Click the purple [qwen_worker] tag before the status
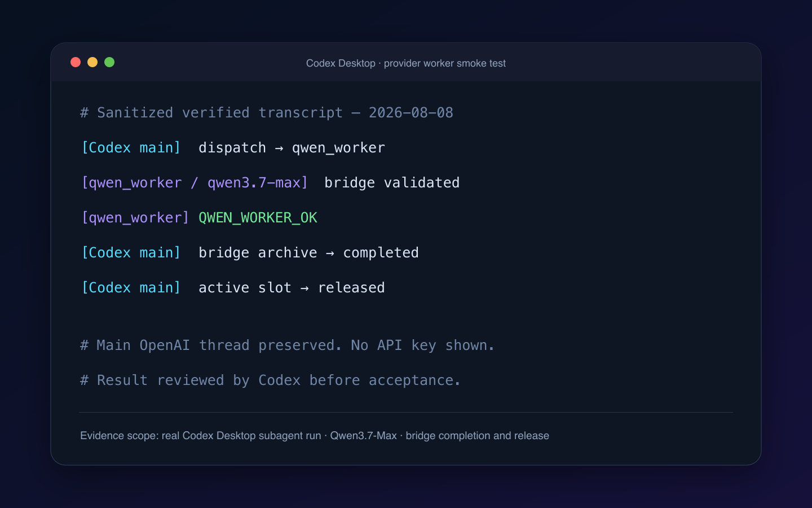 135,218
